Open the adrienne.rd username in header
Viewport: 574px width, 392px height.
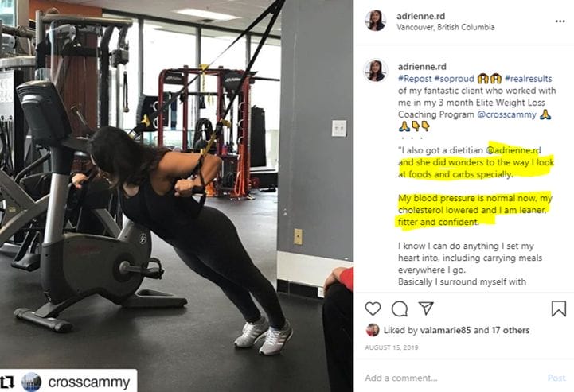pos(421,16)
